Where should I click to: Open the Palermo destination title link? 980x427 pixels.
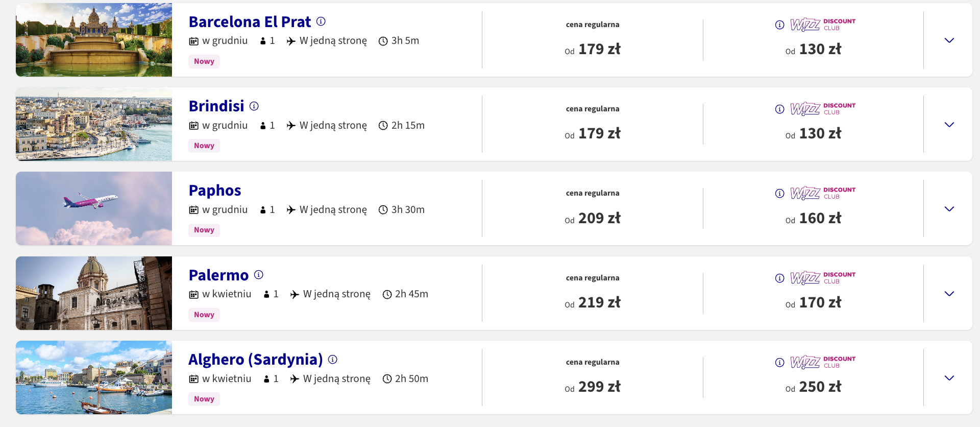tap(218, 275)
